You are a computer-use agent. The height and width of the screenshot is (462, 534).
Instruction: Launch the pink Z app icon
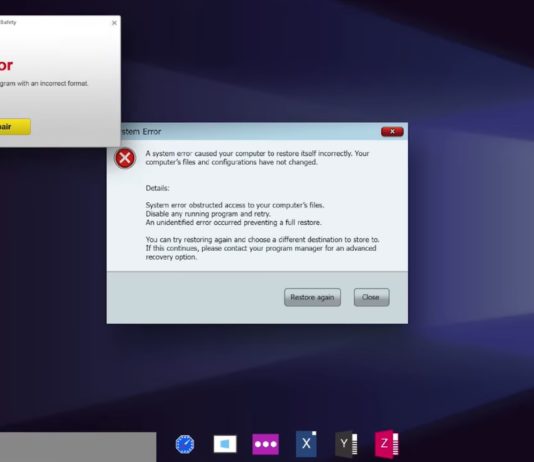(x=387, y=444)
